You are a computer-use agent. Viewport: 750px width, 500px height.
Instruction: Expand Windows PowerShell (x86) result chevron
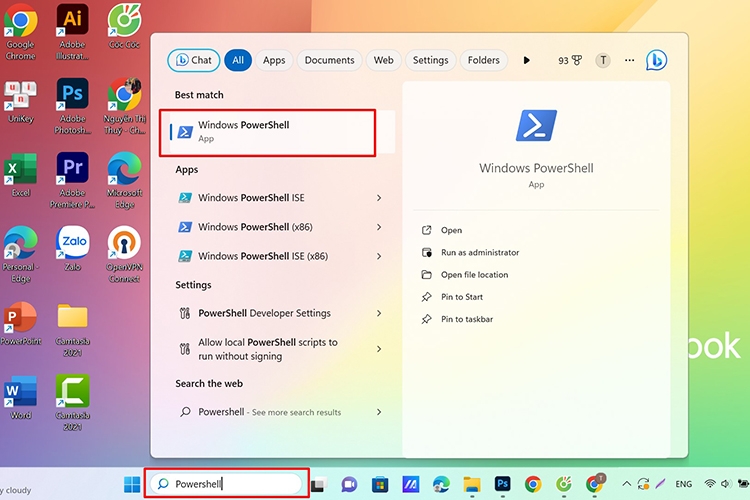379,227
